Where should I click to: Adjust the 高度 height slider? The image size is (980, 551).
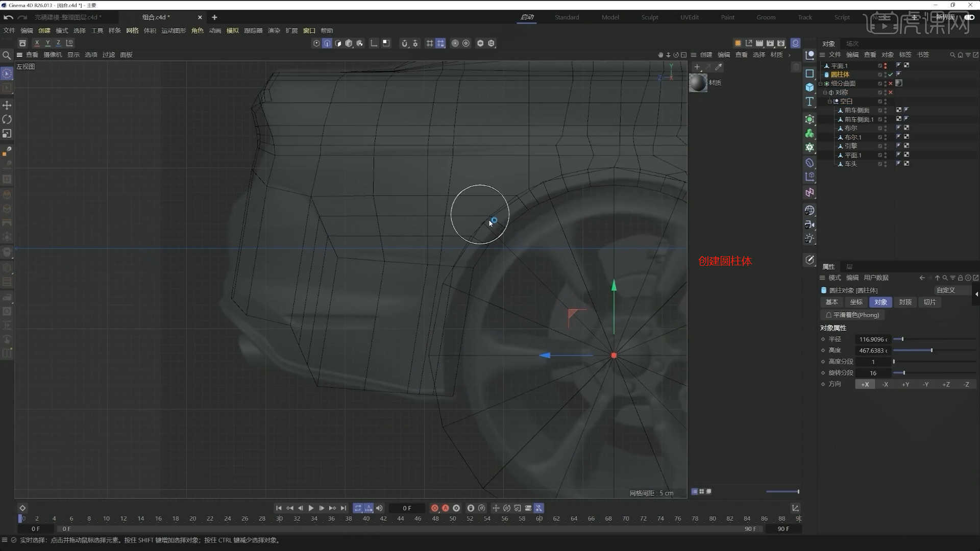pos(934,350)
